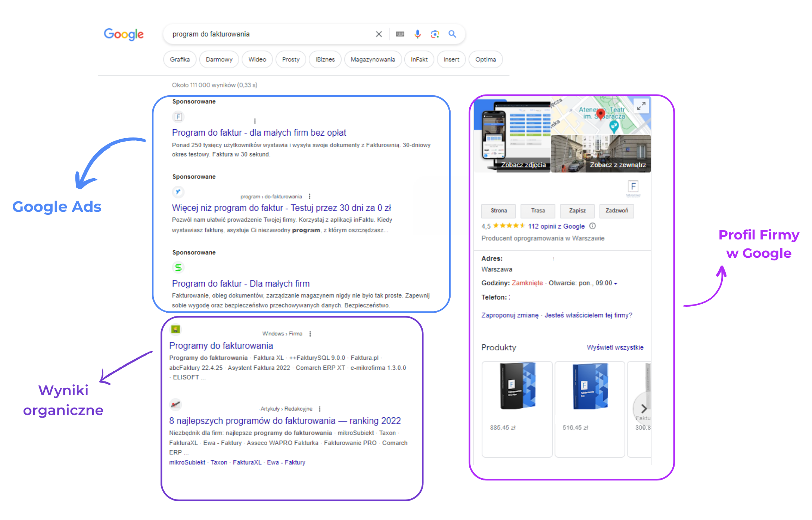Click the inFakt favicon in second ad
The image size is (812, 520).
click(x=178, y=192)
